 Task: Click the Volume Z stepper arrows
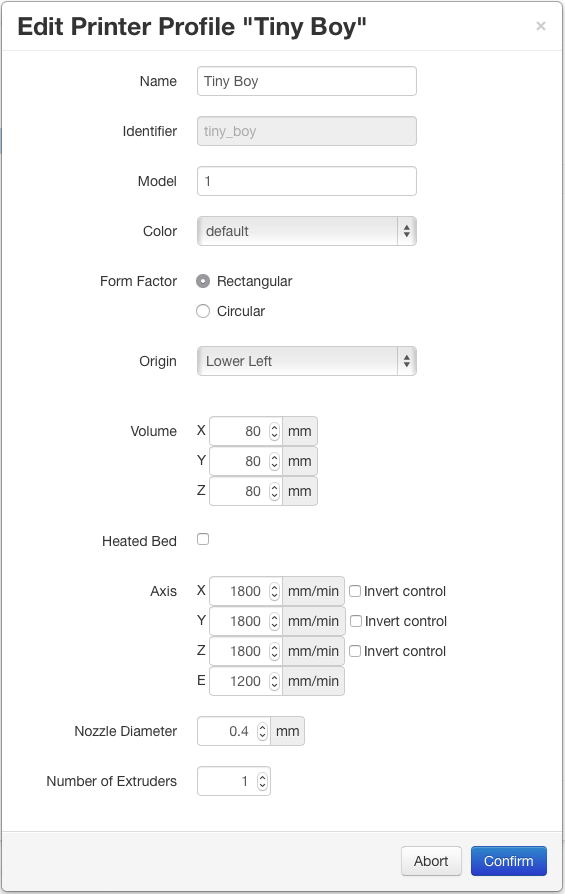point(274,491)
